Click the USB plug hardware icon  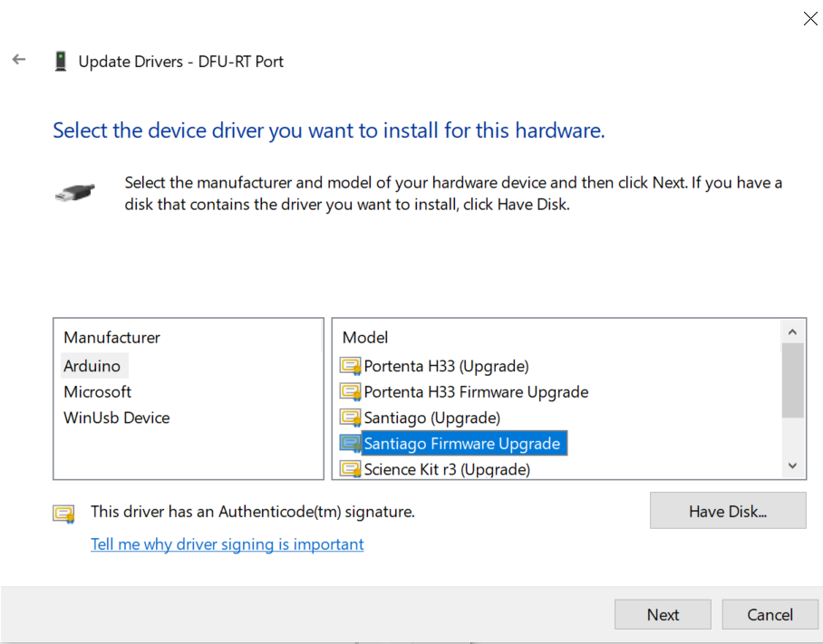74,192
